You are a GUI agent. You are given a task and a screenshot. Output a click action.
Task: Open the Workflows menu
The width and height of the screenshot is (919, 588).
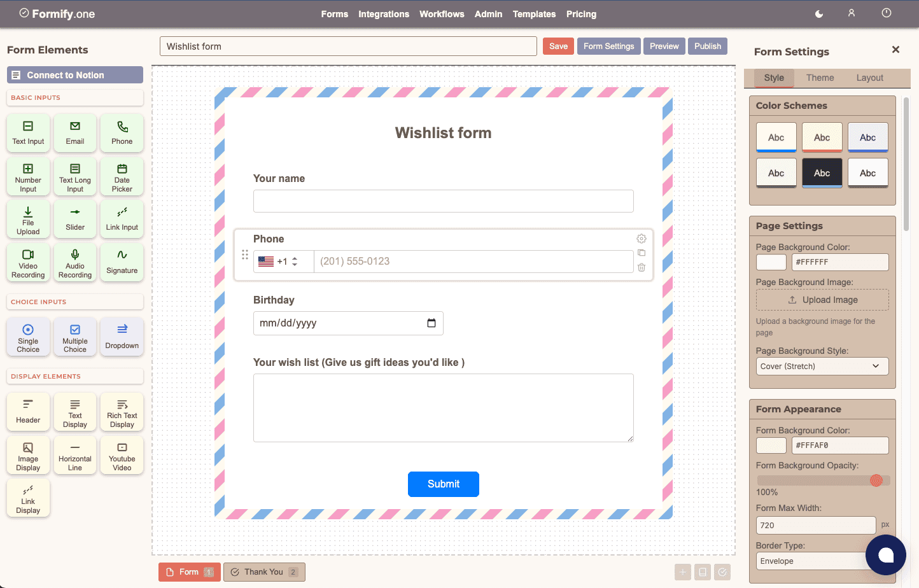pos(442,14)
